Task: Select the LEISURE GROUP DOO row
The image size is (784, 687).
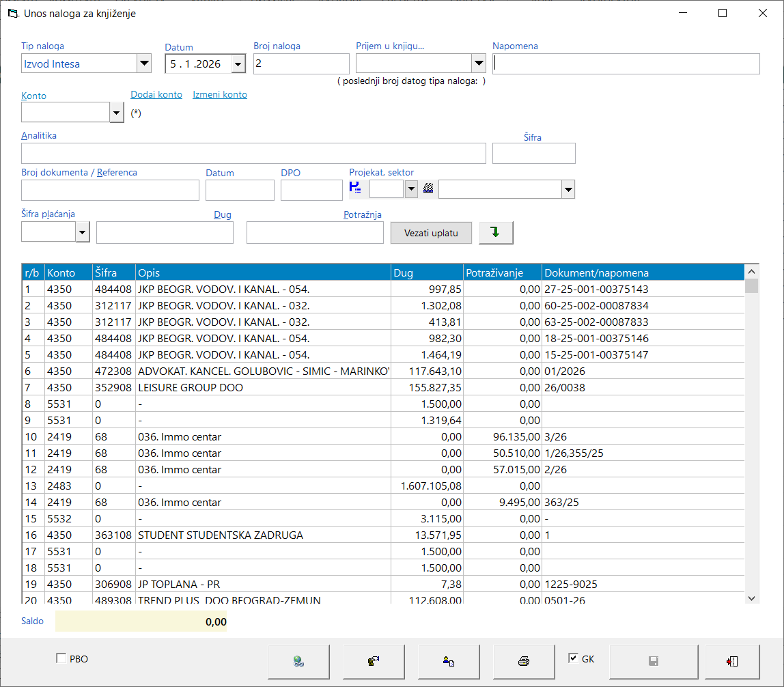Action: tap(383, 387)
